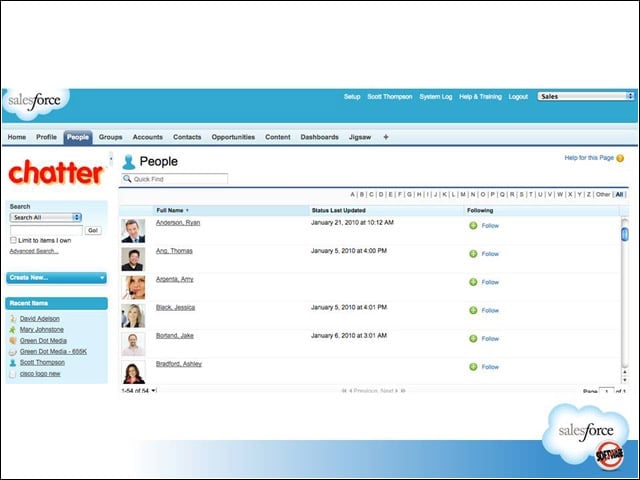Expand the Create New... menu
This screenshot has height=480, width=640.
[x=56, y=278]
